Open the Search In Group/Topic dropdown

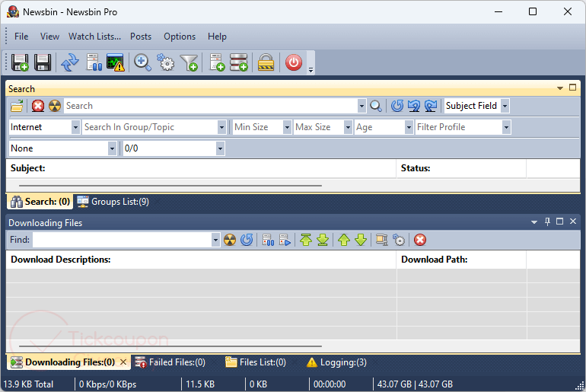coord(221,127)
